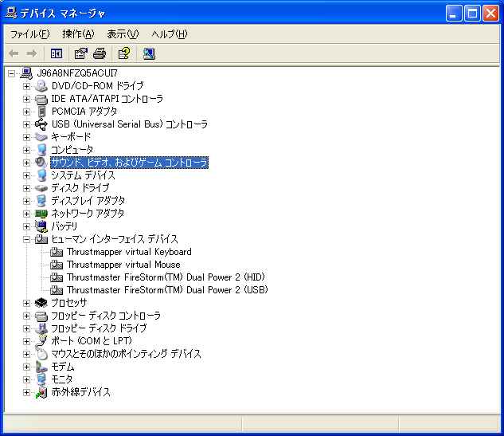Click the Forward arrow toolbar button

tap(32, 53)
